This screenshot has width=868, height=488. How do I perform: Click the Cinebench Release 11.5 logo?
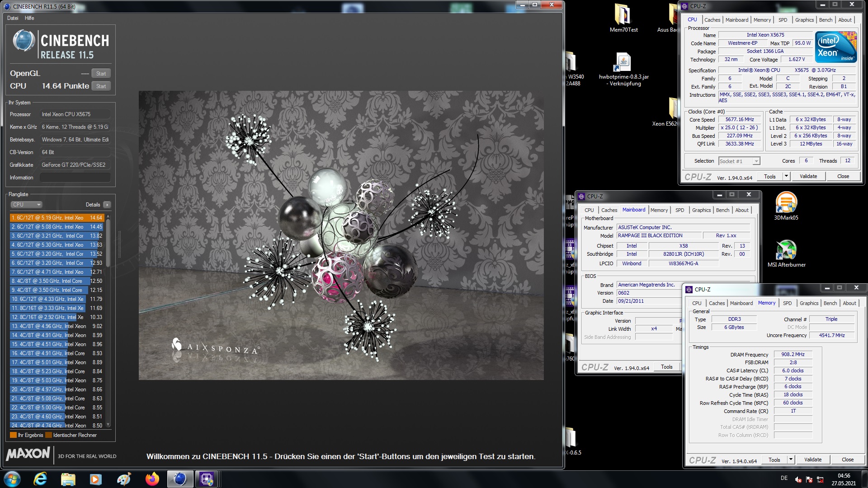pyautogui.click(x=61, y=45)
